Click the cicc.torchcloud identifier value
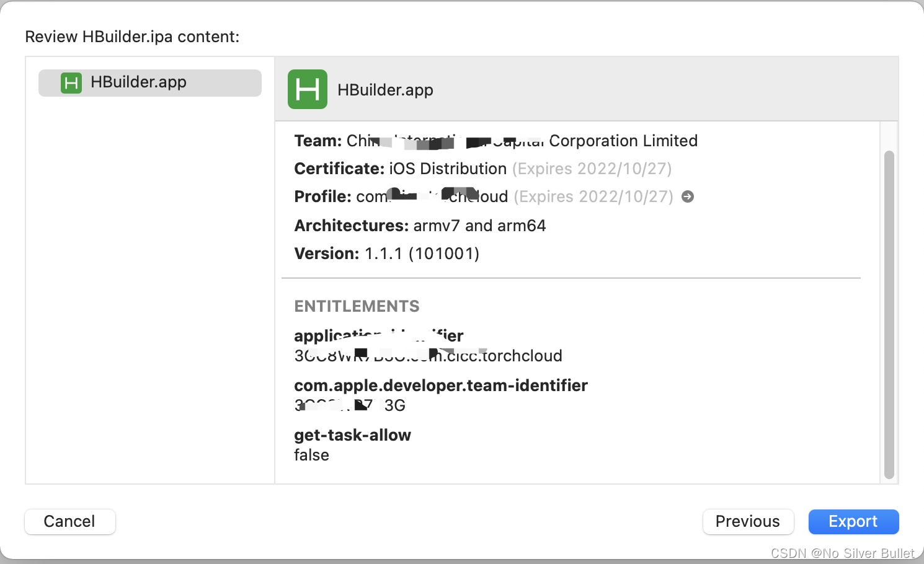Image resolution: width=924 pixels, height=564 pixels. tap(428, 356)
